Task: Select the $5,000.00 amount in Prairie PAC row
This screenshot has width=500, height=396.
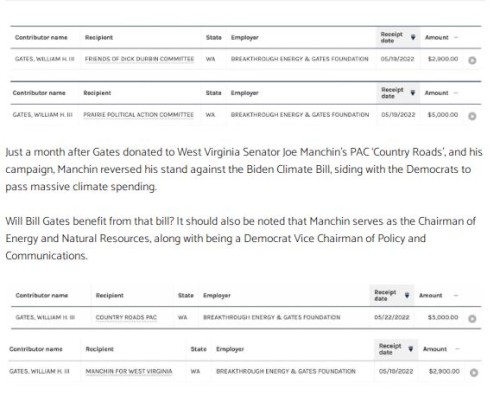Action: (x=443, y=115)
